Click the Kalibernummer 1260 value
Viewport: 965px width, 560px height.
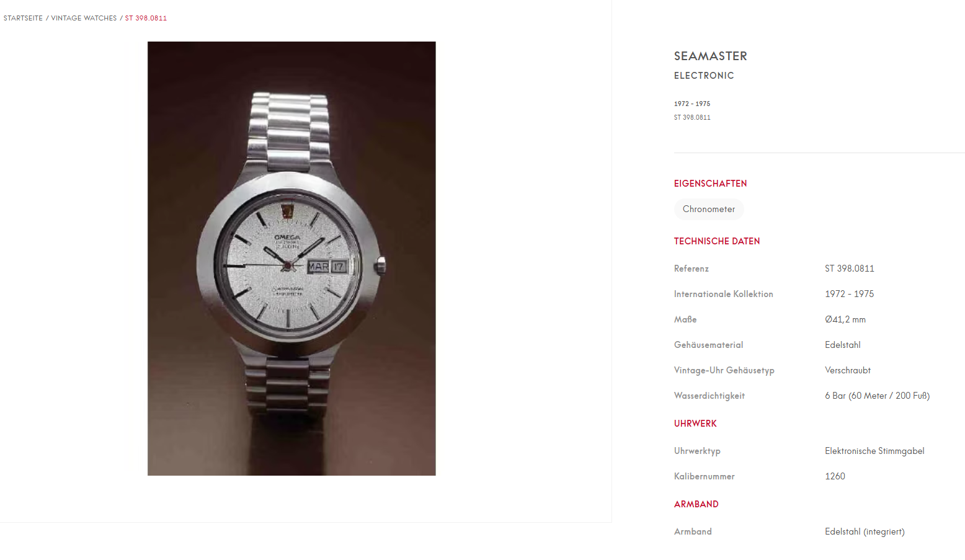835,476
